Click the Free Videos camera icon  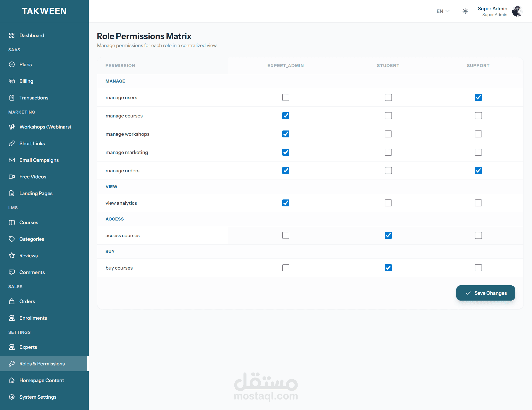pyautogui.click(x=12, y=177)
